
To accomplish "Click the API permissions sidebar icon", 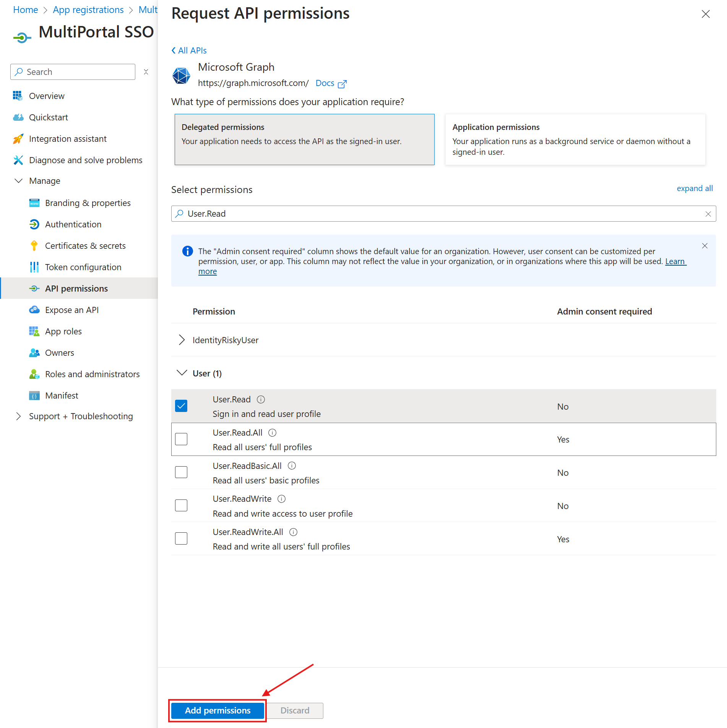I will pos(34,289).
